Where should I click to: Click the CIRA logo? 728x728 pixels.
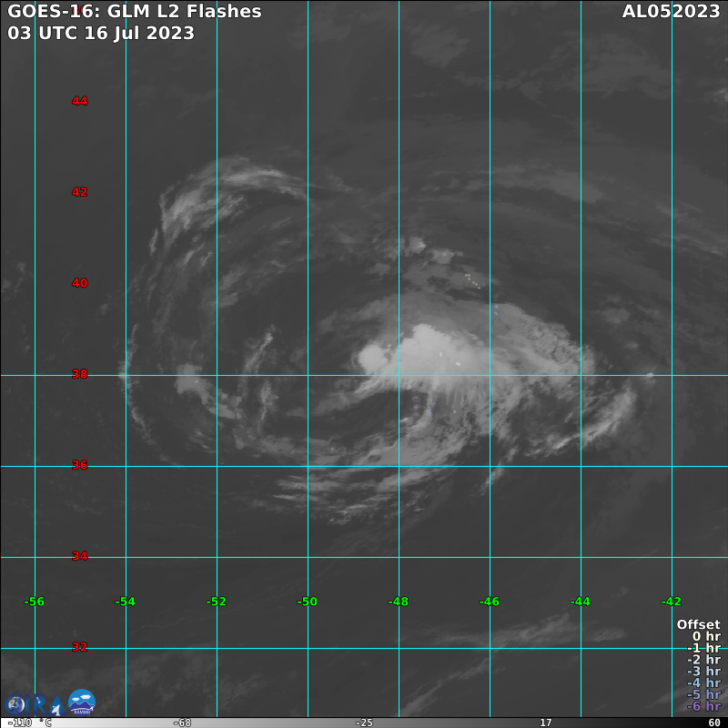pos(35,704)
